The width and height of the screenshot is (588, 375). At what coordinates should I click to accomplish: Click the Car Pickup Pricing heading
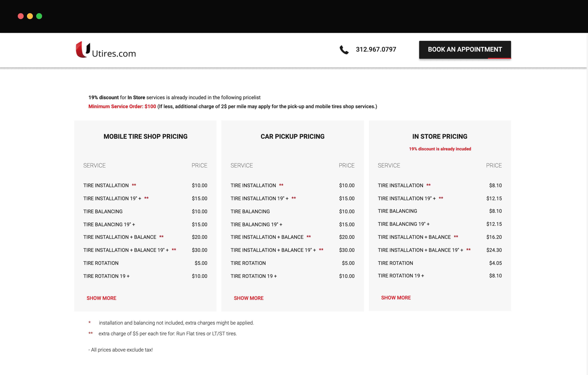[x=292, y=136]
